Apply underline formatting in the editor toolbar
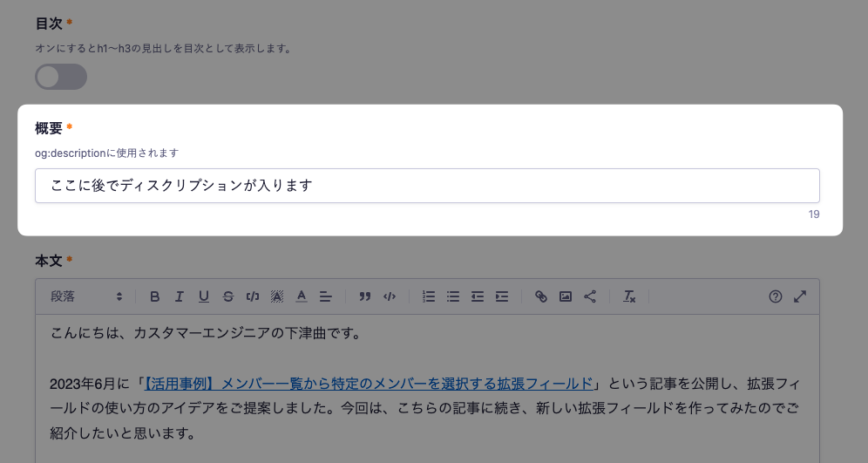This screenshot has height=463, width=868. click(204, 296)
